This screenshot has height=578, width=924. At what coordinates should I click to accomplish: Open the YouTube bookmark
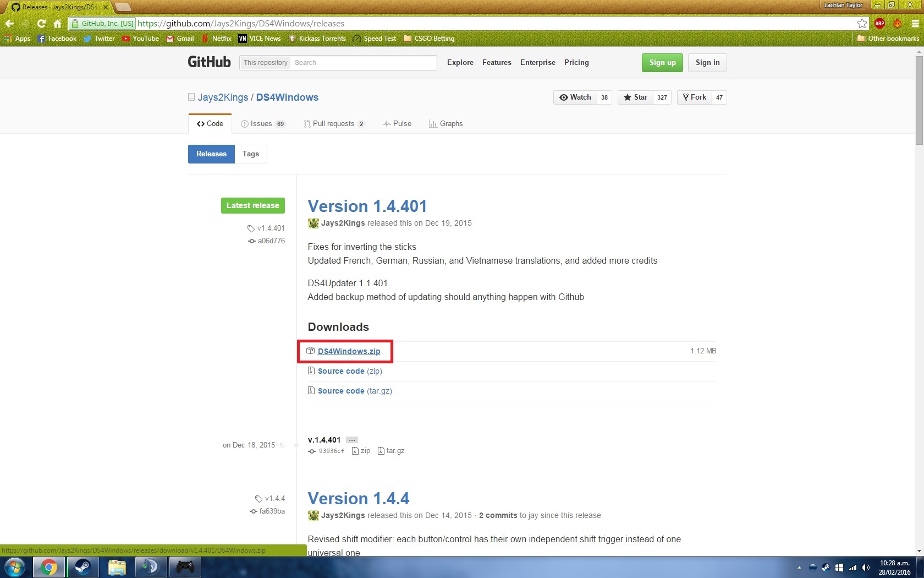tap(140, 39)
